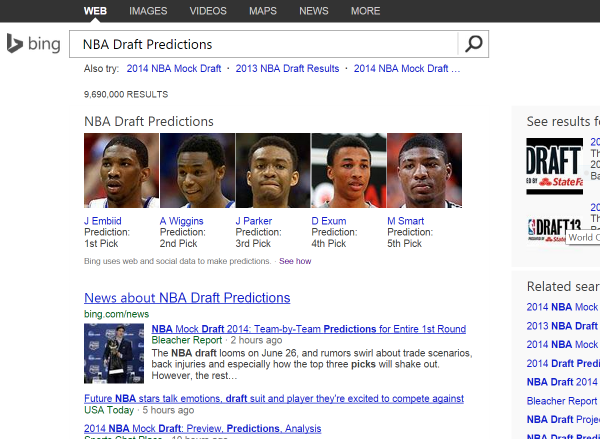Click the DRAFT State Farm logo image
Viewport: 600px width, 439px height.
(x=554, y=166)
